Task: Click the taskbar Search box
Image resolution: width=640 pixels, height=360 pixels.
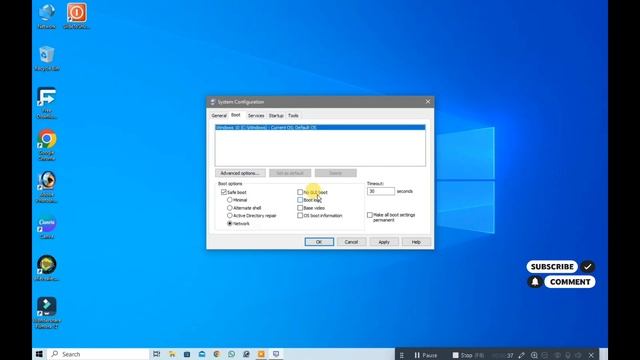Action: pyautogui.click(x=98, y=354)
